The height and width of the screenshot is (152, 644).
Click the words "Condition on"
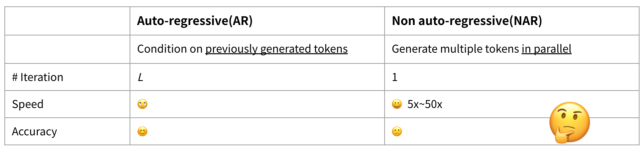[170, 49]
